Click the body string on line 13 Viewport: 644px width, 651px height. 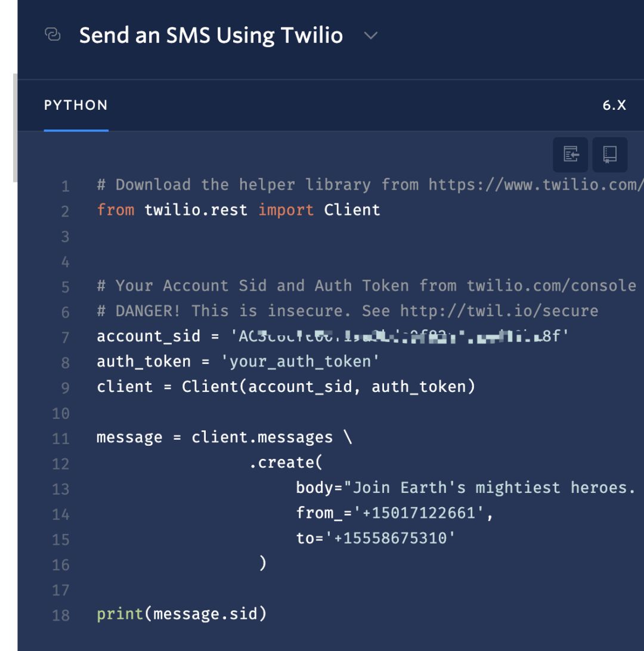point(494,488)
